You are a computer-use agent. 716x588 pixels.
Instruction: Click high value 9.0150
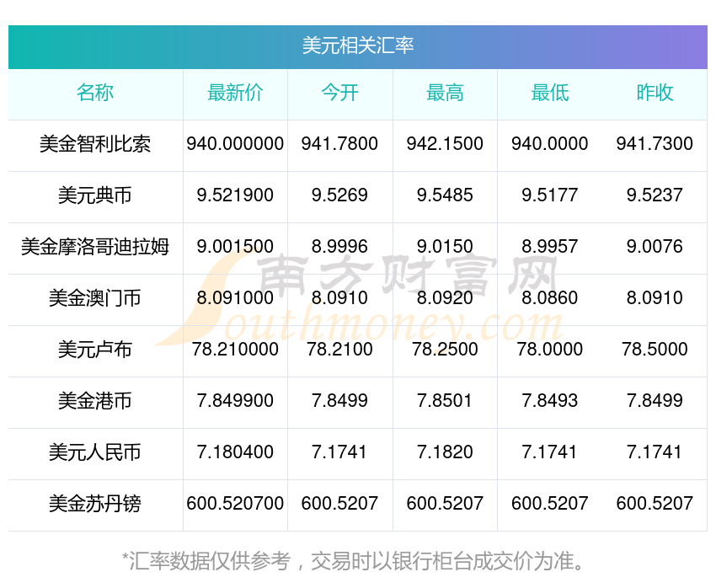click(x=445, y=247)
